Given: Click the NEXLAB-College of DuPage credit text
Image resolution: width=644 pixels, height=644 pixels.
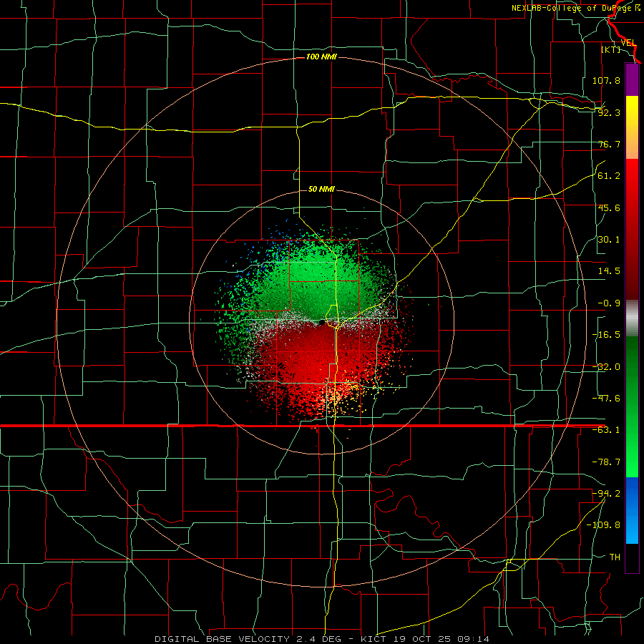Looking at the screenshot, I should tap(575, 8).
